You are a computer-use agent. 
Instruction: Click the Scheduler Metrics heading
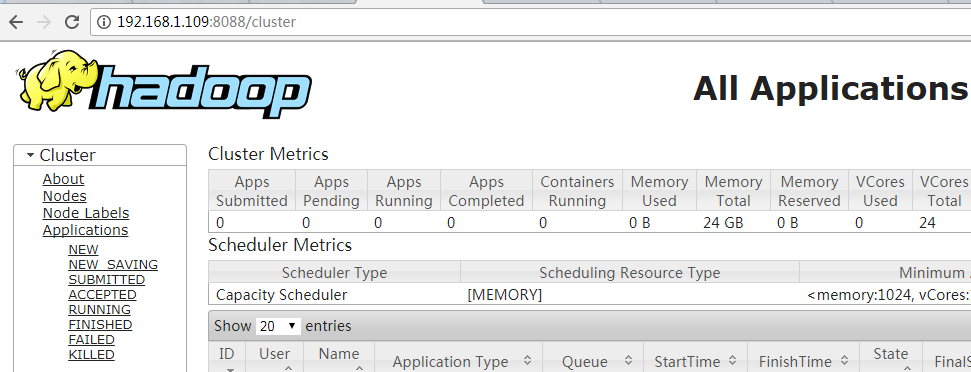coord(280,245)
